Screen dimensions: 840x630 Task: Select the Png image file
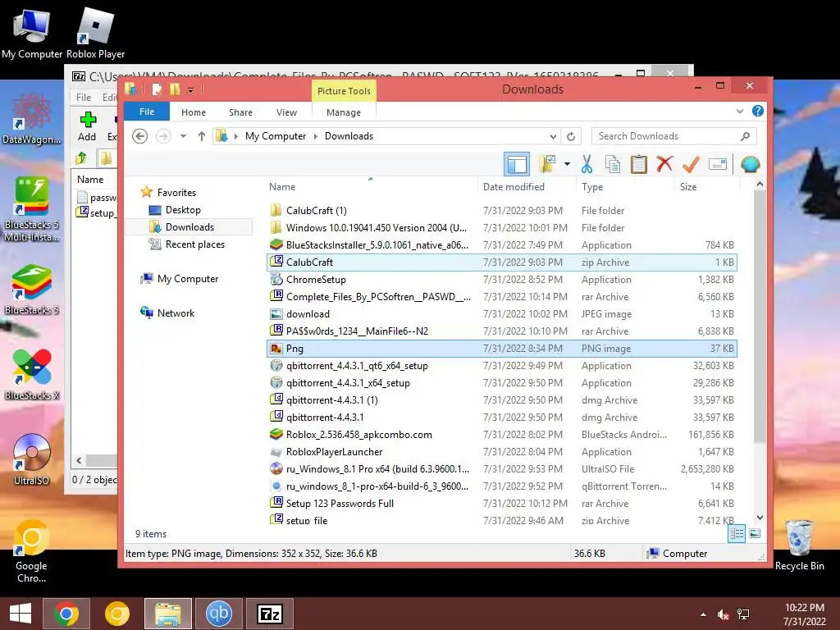point(501,348)
